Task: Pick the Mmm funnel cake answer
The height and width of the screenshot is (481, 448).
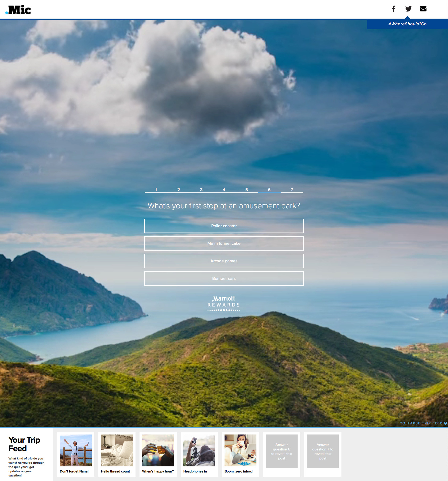Action: point(224,243)
